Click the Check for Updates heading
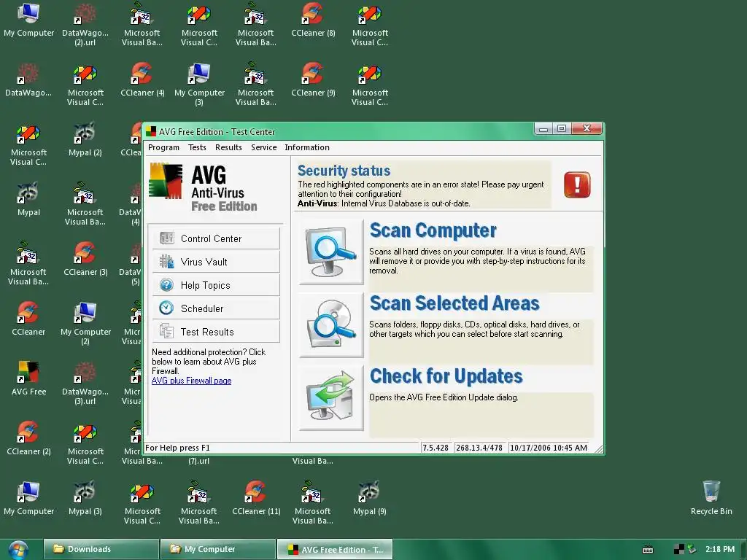747x560 pixels. coord(446,376)
